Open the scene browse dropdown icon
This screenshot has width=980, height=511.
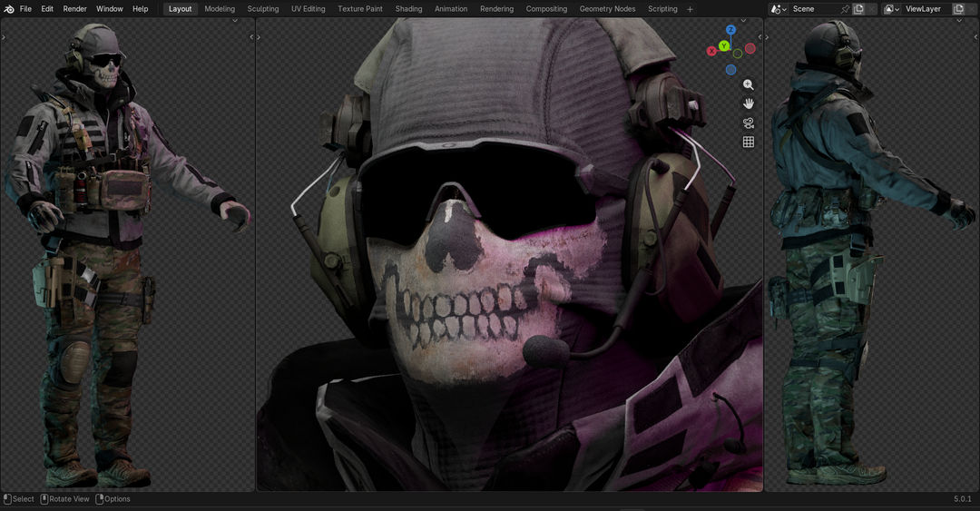[x=779, y=9]
